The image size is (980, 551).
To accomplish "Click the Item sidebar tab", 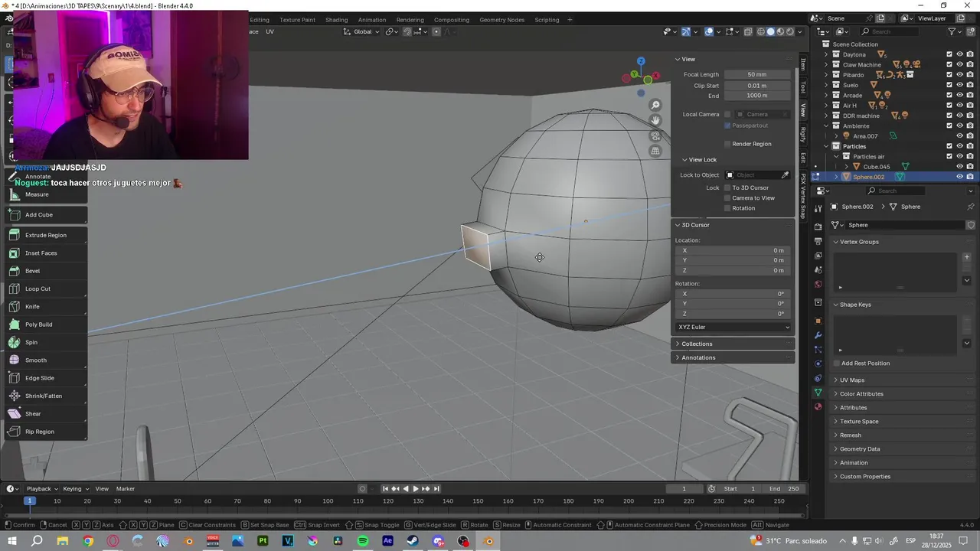I will (802, 64).
